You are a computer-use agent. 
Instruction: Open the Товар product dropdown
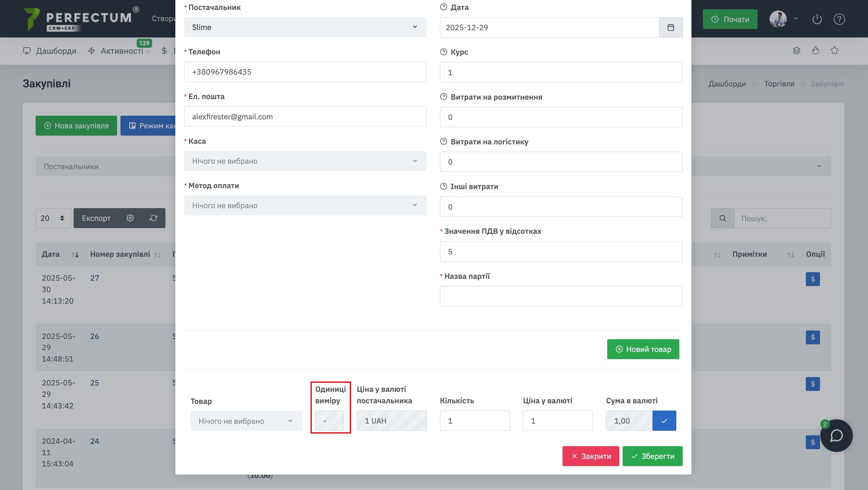246,421
